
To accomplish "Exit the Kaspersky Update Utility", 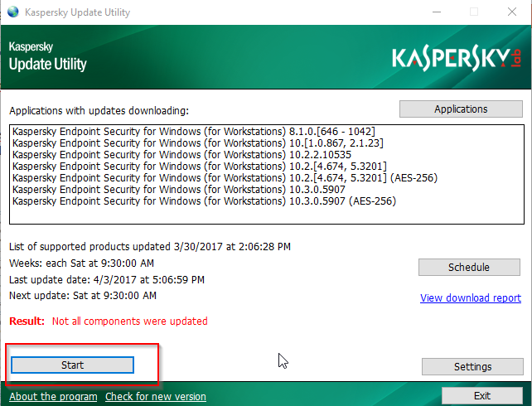I will 482,396.
